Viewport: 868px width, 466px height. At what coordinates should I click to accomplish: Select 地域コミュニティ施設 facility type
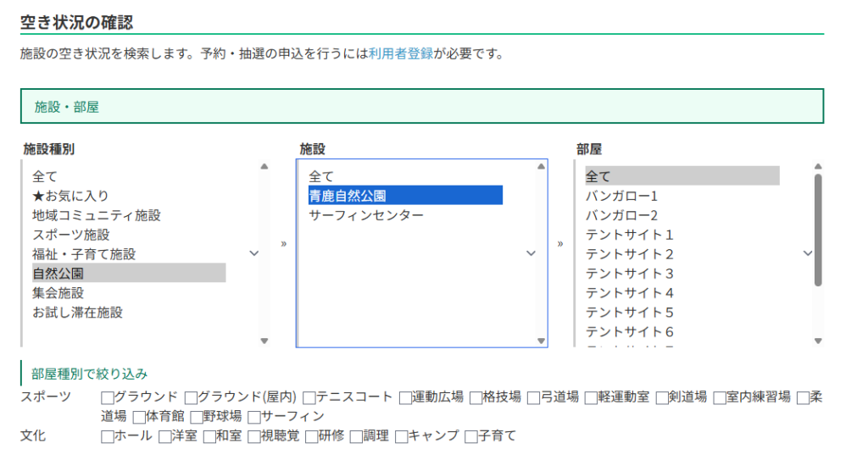point(97,215)
